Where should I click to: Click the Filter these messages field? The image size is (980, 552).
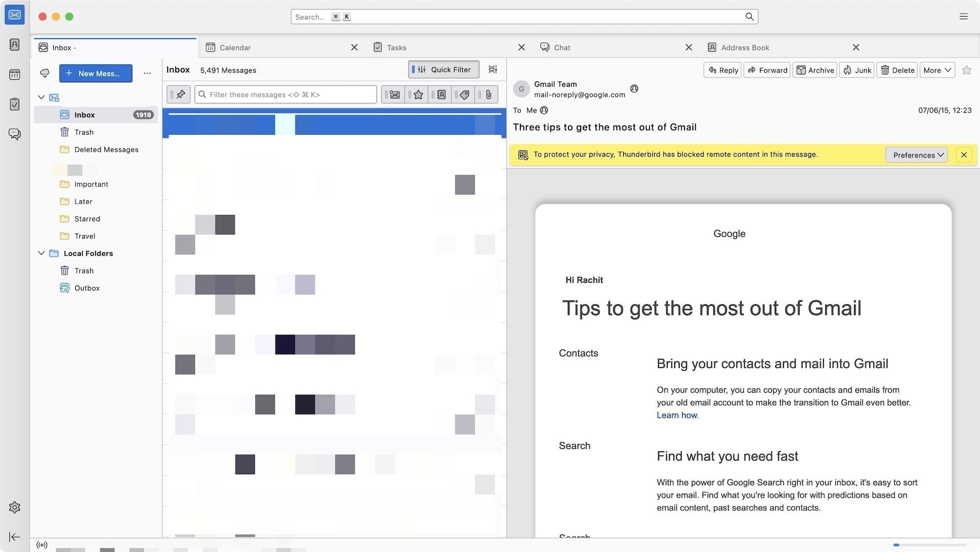coord(289,95)
